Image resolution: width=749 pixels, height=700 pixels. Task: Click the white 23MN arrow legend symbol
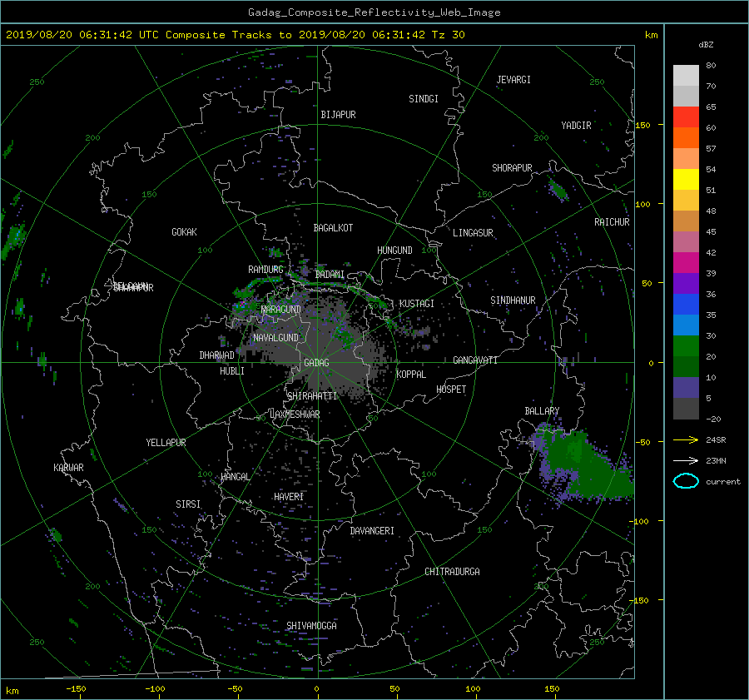point(686,460)
